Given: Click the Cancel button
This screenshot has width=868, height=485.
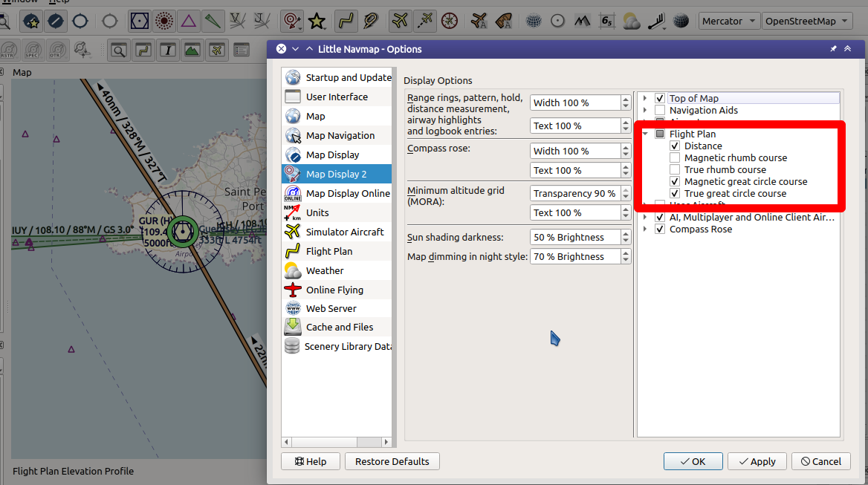Looking at the screenshot, I should click(821, 461).
